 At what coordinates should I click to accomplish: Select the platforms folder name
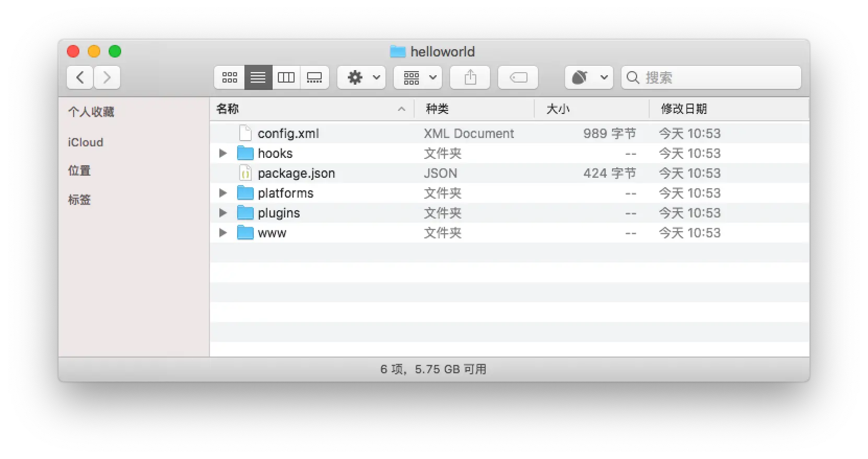(286, 193)
